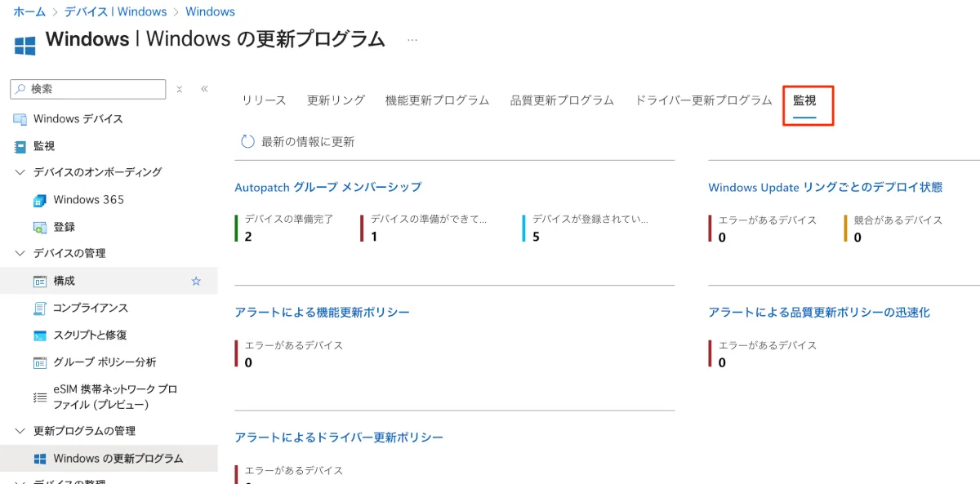Click the refresh icon beside 最新の情報に更新
Image resolution: width=980 pixels, height=484 pixels.
click(247, 142)
